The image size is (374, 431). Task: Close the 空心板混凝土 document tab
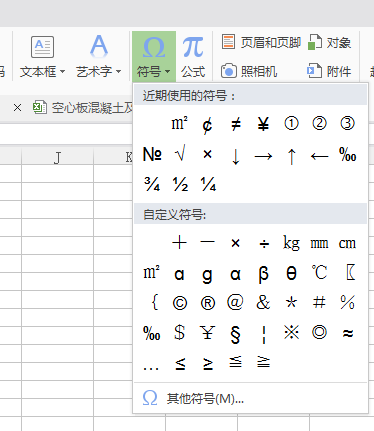(x=17, y=108)
